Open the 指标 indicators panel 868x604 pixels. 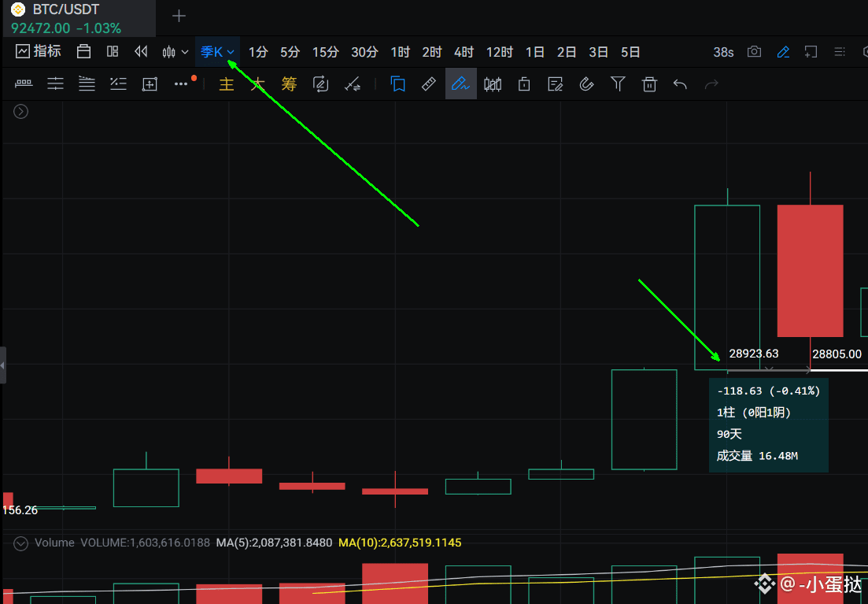click(39, 51)
